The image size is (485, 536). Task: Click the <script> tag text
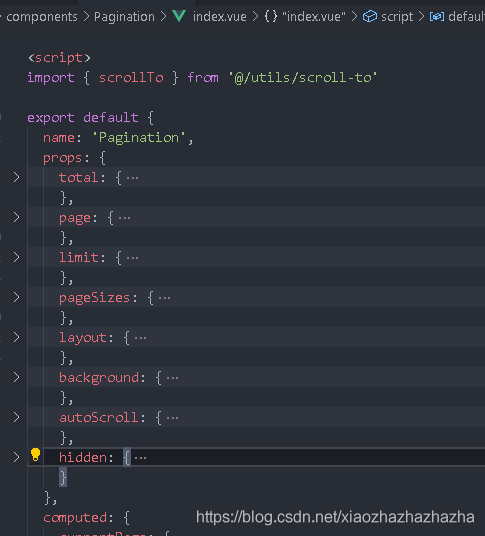pos(59,57)
